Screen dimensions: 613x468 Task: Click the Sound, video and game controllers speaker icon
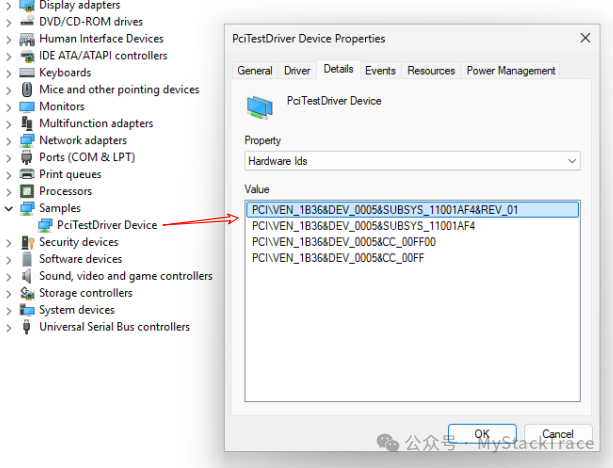click(x=27, y=276)
